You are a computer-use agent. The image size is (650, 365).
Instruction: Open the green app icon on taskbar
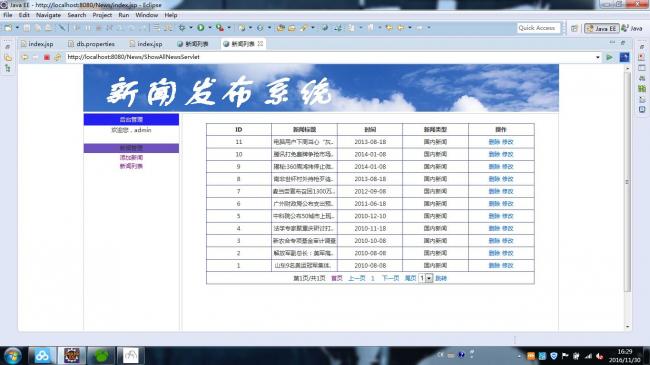click(102, 356)
